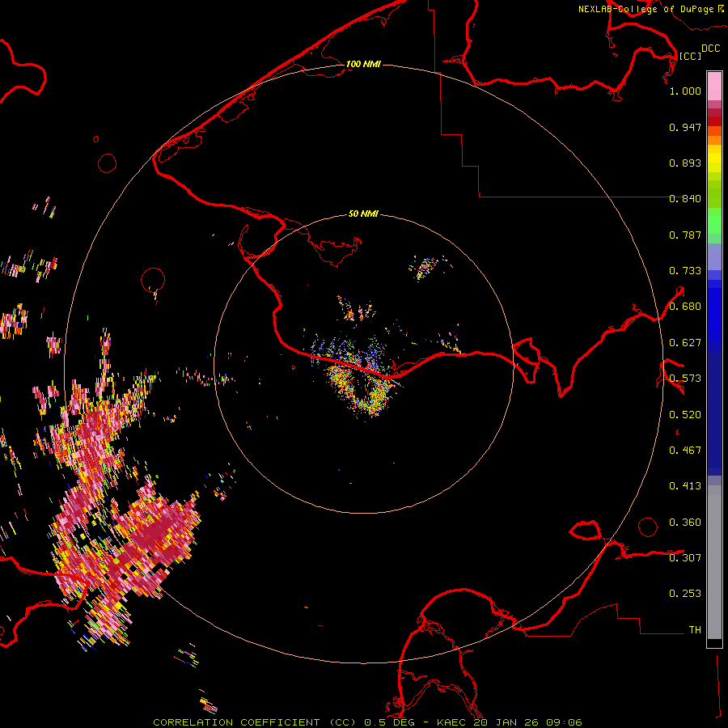Pick the light pink top color bar segment
The width and height of the screenshot is (728, 728).
click(714, 87)
